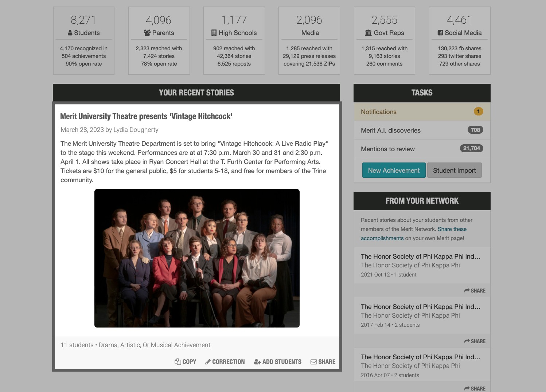Select the Correction pencil icon

(x=208, y=362)
